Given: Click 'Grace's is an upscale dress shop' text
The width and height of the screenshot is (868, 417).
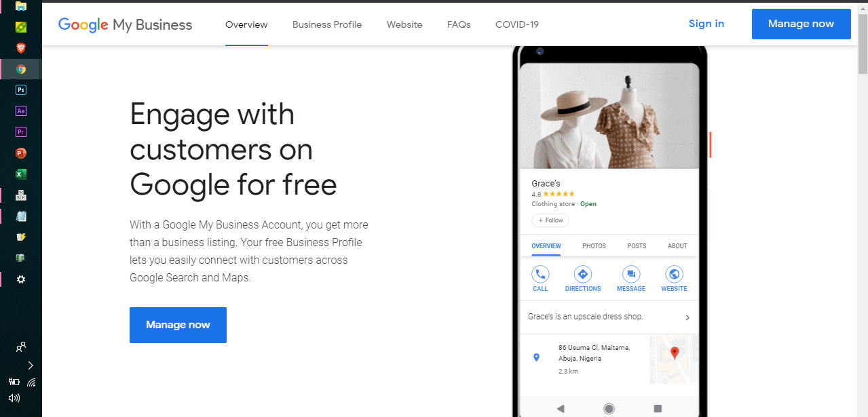Looking at the screenshot, I should point(586,317).
